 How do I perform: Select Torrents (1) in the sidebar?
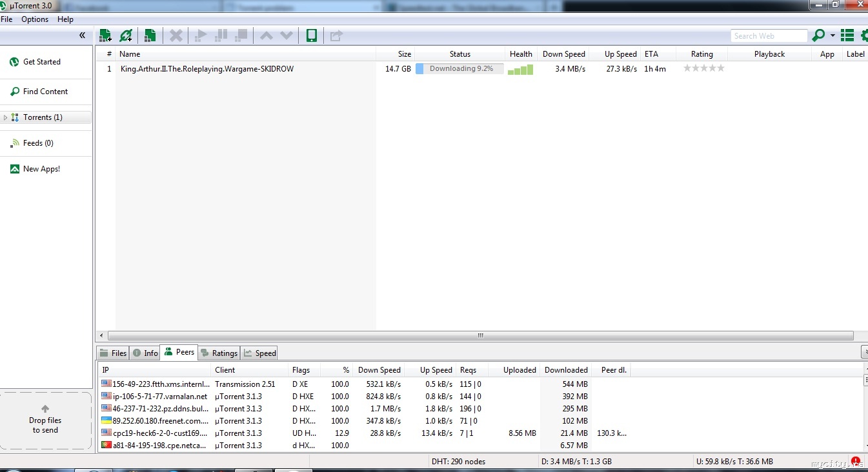tap(46, 117)
